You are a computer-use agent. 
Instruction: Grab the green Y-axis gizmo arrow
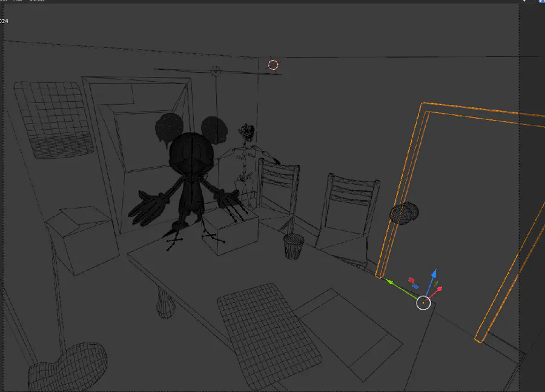391,282
